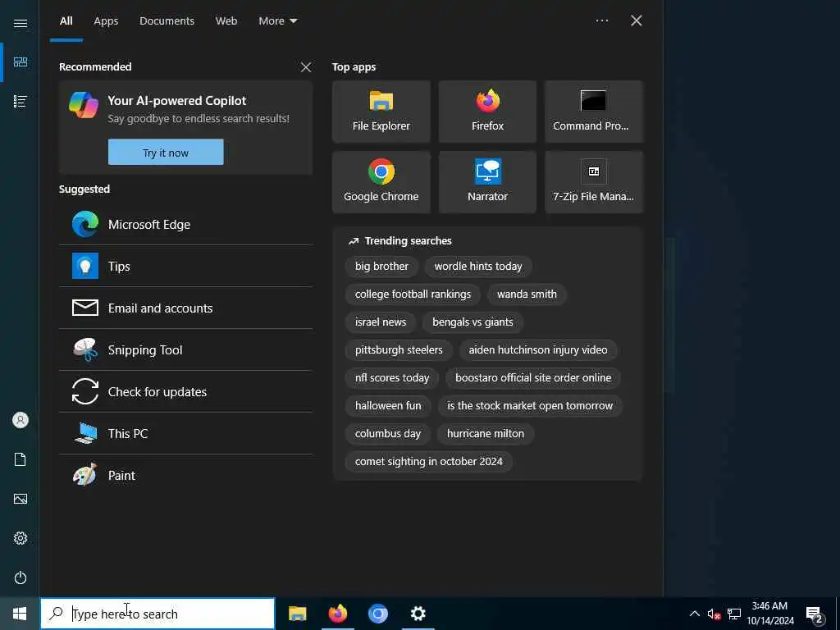840x630 pixels.
Task: Expand the More dropdown filter
Action: point(278,21)
